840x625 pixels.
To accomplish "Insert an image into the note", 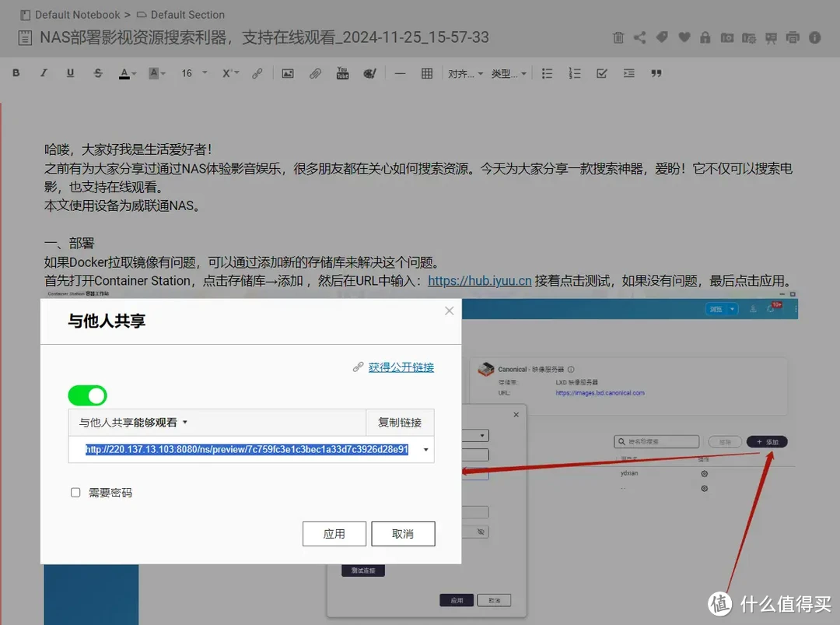I will [x=287, y=72].
